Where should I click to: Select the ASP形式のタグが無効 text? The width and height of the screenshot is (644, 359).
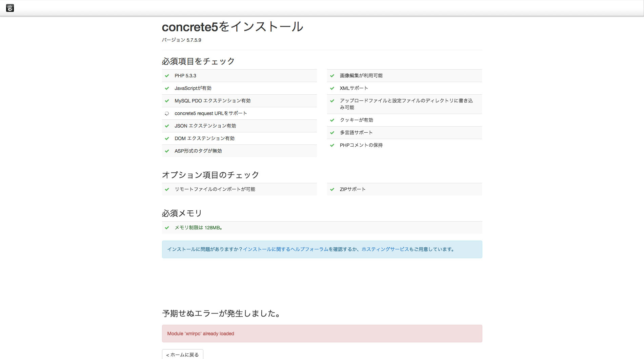click(x=198, y=151)
